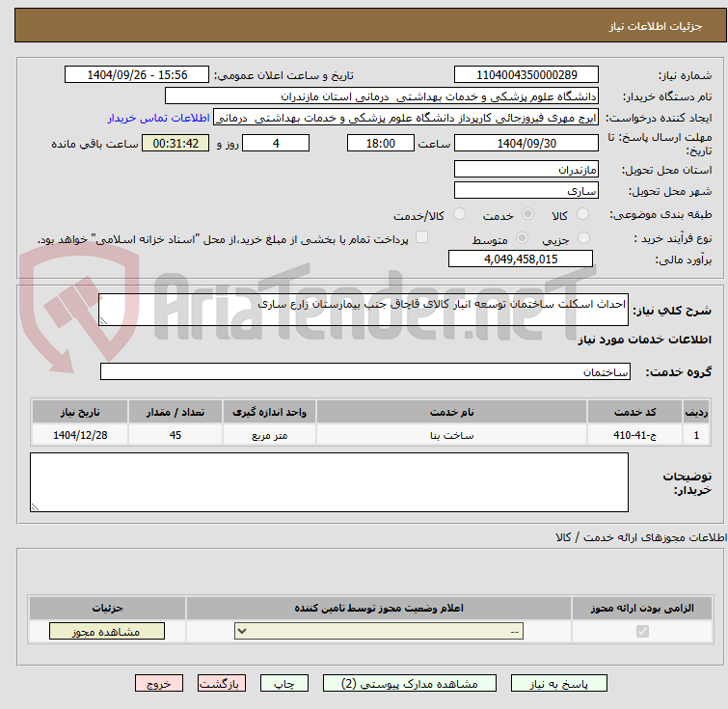The width and height of the screenshot is (728, 709).
Task: Click the اعلام وضعیت مجوز توسط تامین کننده header
Action: 379,608
